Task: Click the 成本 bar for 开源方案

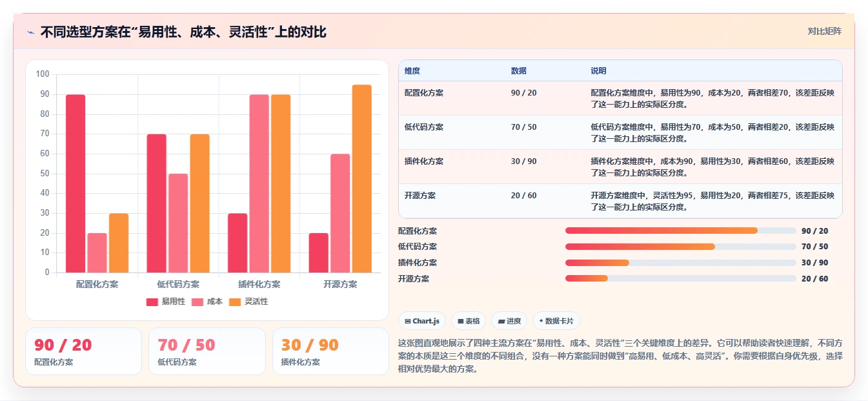Action: (340, 213)
